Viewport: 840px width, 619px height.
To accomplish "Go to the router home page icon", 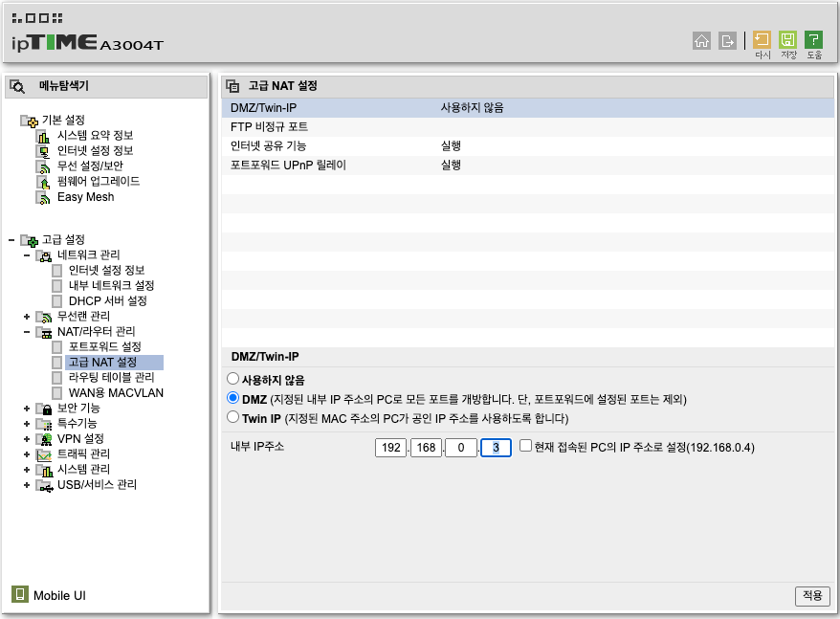I will pyautogui.click(x=701, y=41).
